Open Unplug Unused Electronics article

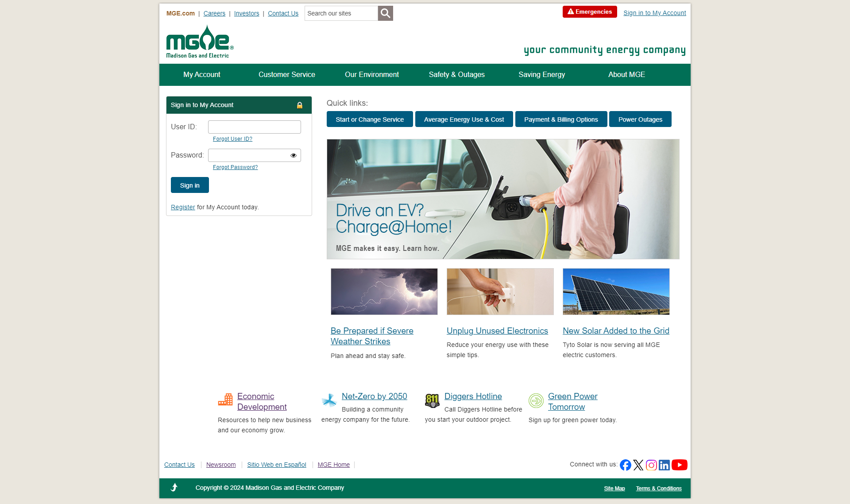pyautogui.click(x=497, y=331)
